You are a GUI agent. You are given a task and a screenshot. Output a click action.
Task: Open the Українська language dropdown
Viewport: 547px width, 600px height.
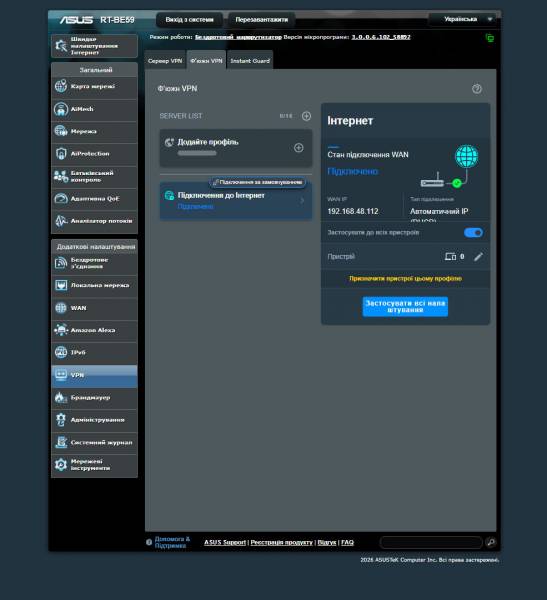[463, 19]
